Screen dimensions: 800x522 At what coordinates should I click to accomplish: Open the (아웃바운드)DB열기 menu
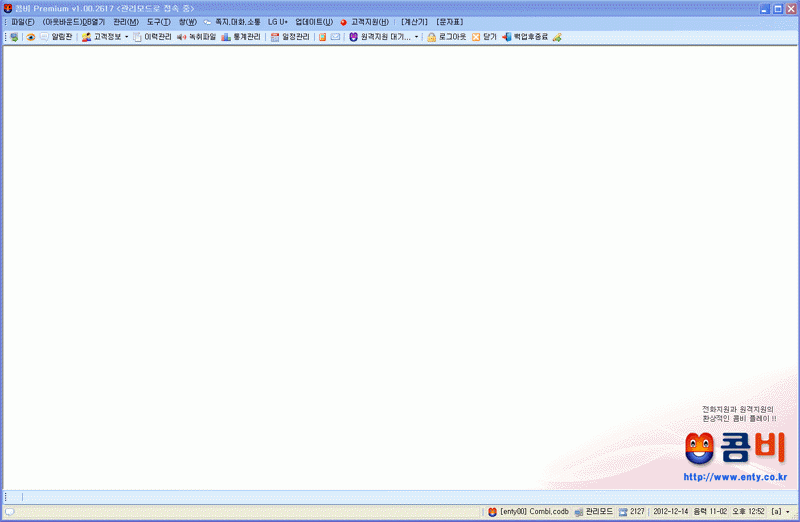(73, 22)
